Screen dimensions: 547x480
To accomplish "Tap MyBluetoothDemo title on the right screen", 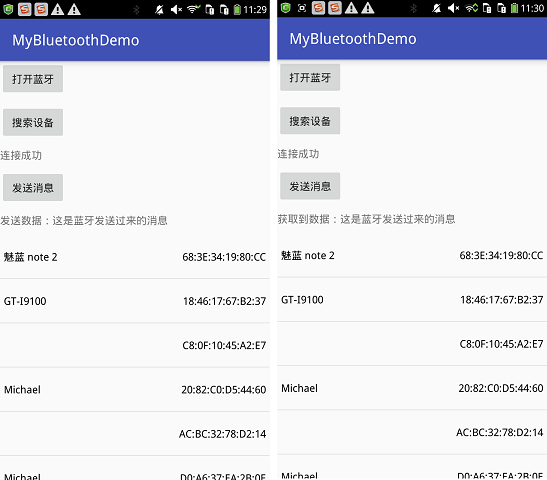I will 353,39.
